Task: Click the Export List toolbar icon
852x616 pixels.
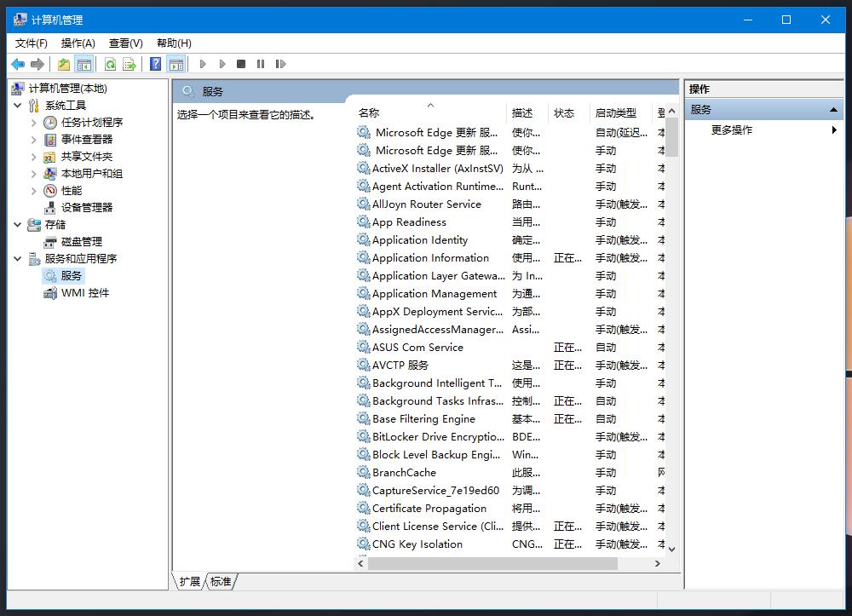Action: pyautogui.click(x=130, y=64)
